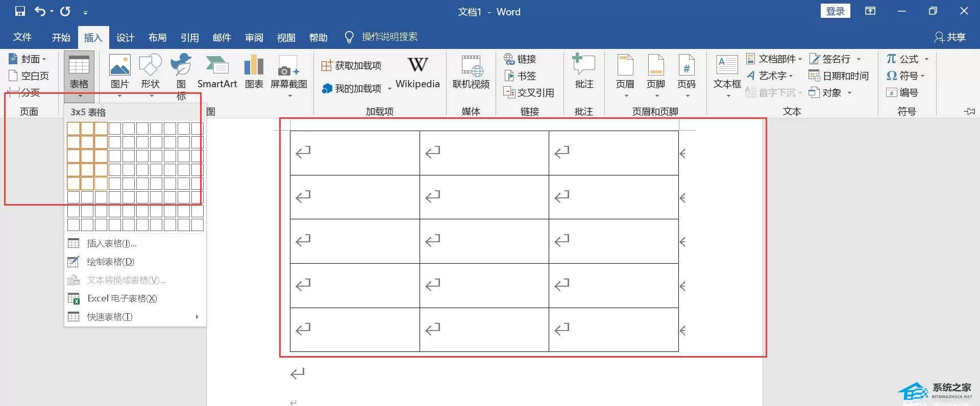Expand the 页眉 header dropdown

[626, 96]
